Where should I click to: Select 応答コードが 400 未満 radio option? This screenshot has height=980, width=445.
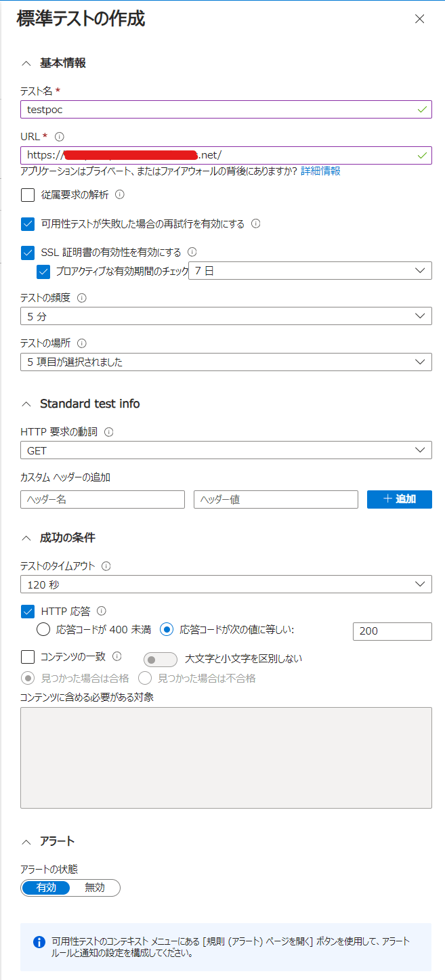43,631
